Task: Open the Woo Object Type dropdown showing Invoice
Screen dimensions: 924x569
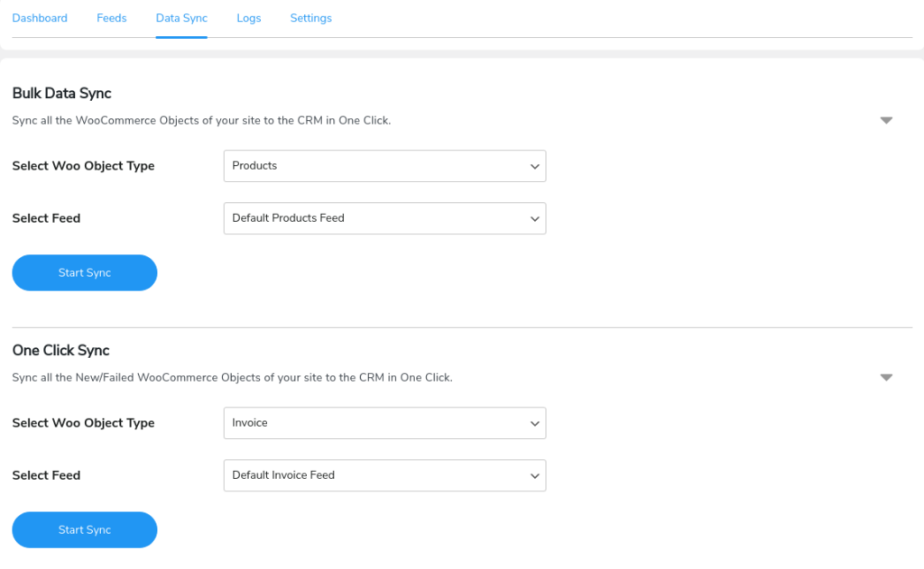Action: (x=384, y=423)
